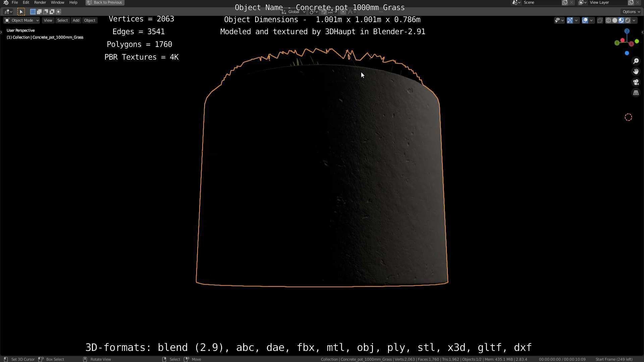The width and height of the screenshot is (644, 362).
Task: Click the blue Z axis gizmo handle
Action: point(627,31)
